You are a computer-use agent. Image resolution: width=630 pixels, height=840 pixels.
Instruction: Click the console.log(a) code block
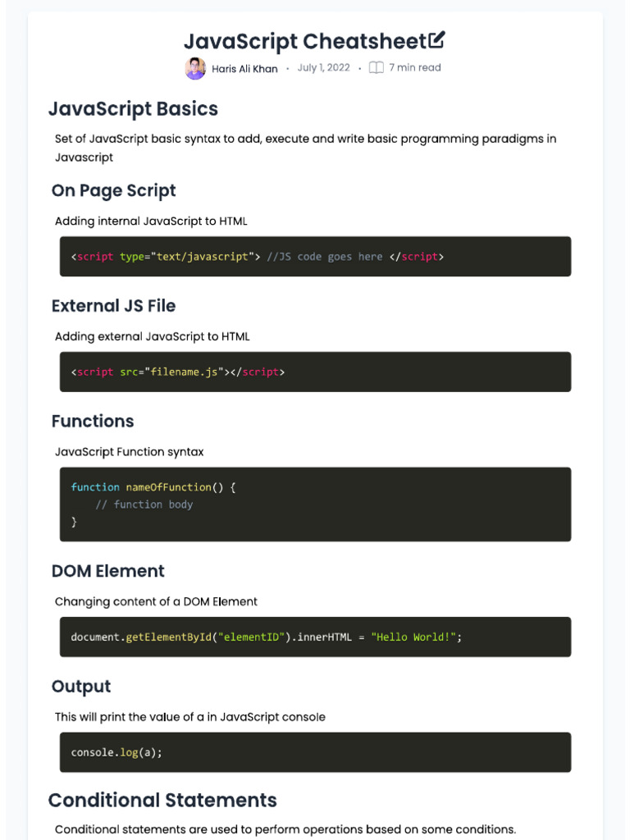coord(315,752)
